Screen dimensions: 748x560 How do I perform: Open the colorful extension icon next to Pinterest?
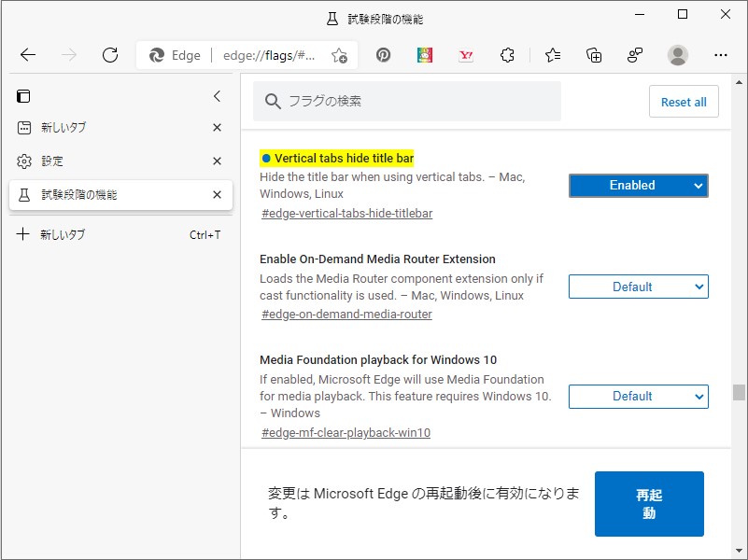point(425,55)
